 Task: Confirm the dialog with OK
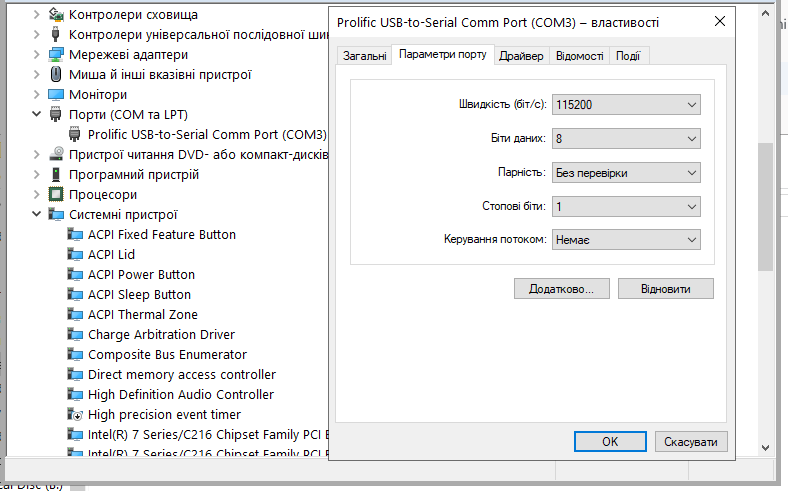click(610, 442)
